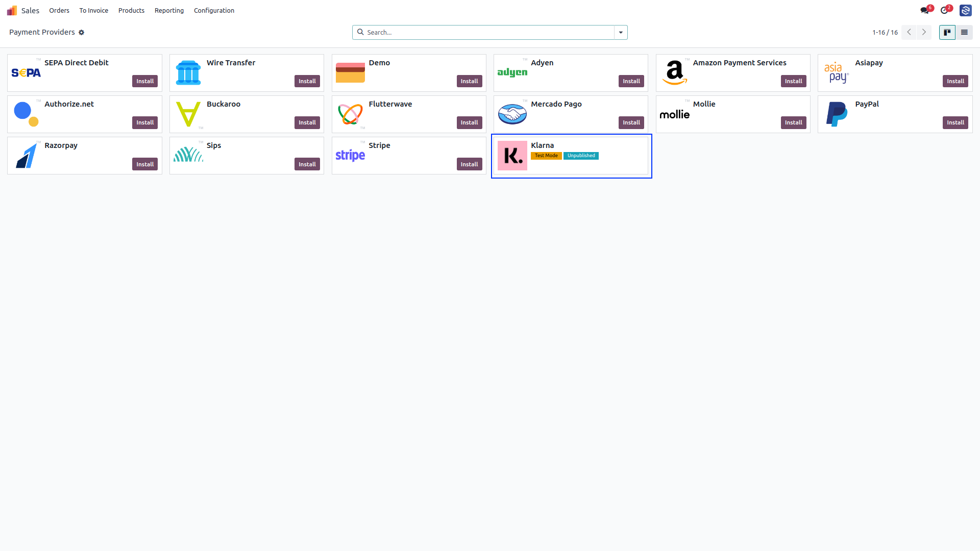Install the Authorize.net provider
The height and width of the screenshot is (551, 980).
point(145,122)
